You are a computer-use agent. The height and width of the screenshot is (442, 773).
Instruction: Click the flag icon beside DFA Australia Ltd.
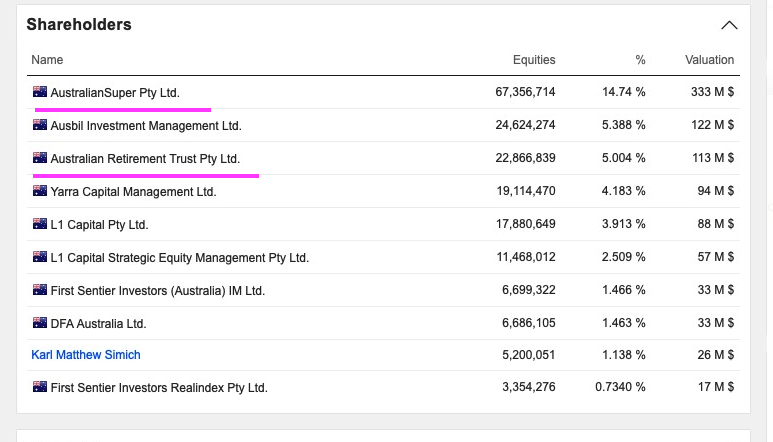pos(40,323)
